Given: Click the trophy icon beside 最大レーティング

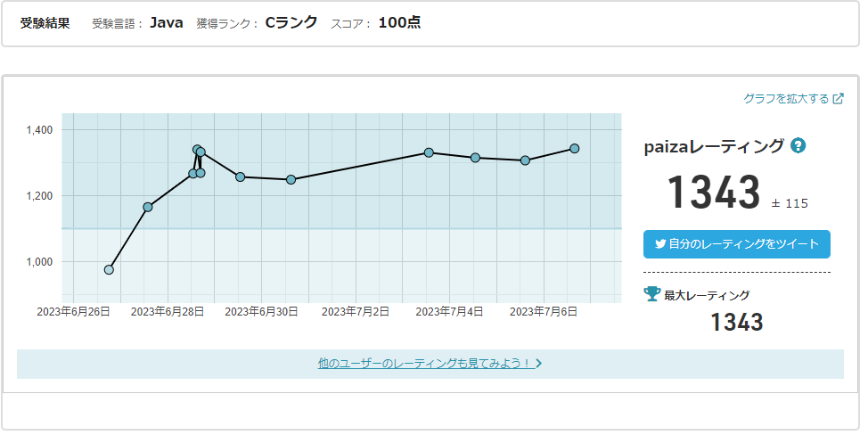Looking at the screenshot, I should tap(652, 293).
